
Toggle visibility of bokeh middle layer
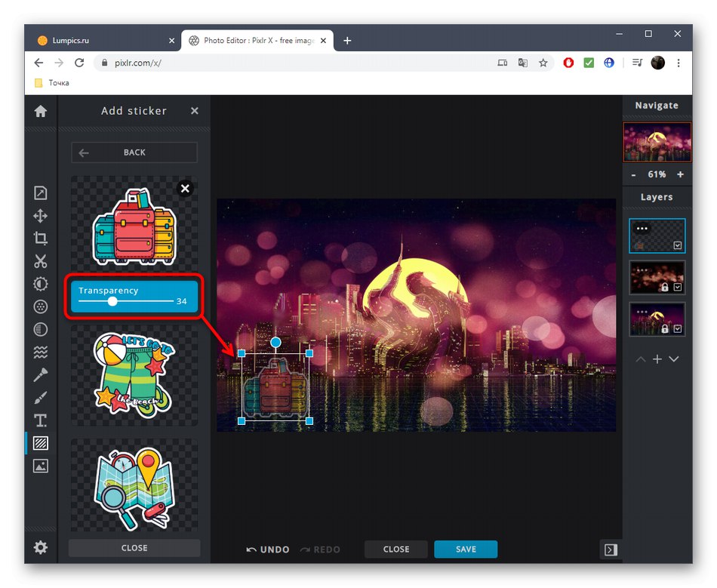click(678, 287)
